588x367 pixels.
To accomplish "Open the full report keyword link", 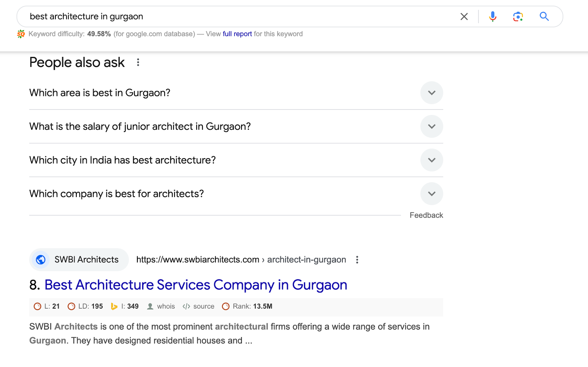I will tap(237, 34).
